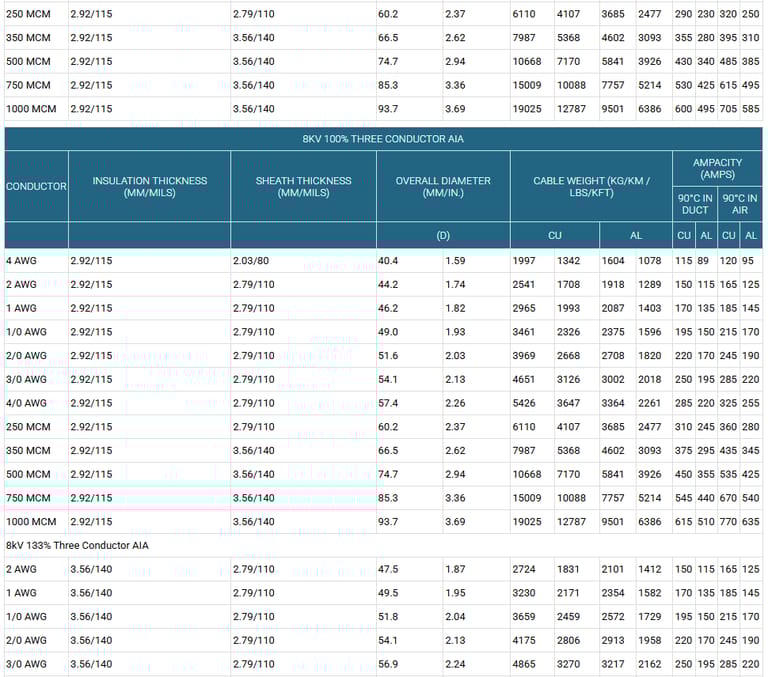Select the 90°C In Duct subheader

click(694, 204)
